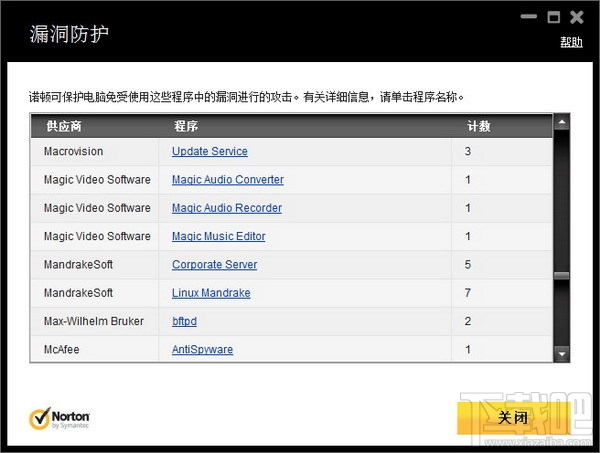This screenshot has width=600, height=453.
Task: Open the Linux Mandrake link
Action: (x=211, y=293)
